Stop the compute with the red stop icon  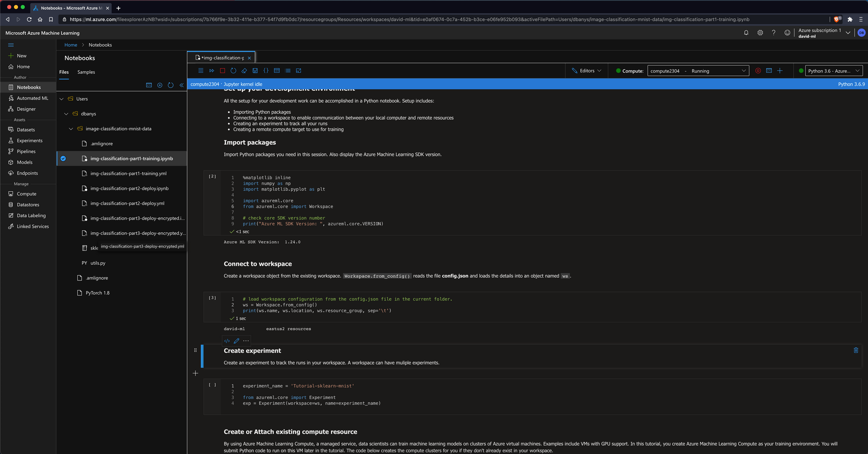click(758, 71)
